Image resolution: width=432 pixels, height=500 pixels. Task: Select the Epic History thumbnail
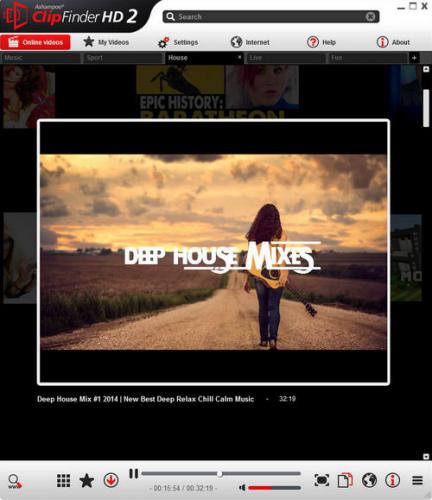(x=180, y=92)
